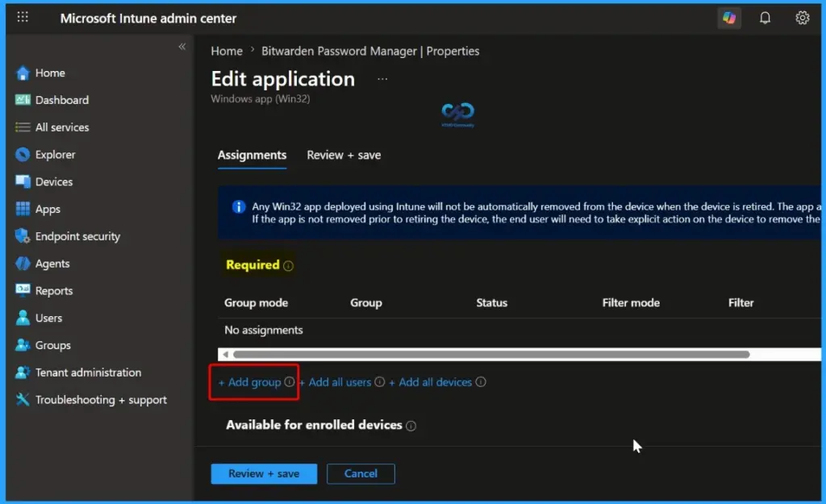Click the Explorer icon in sidebar
This screenshot has height=504, width=826.
(x=23, y=154)
